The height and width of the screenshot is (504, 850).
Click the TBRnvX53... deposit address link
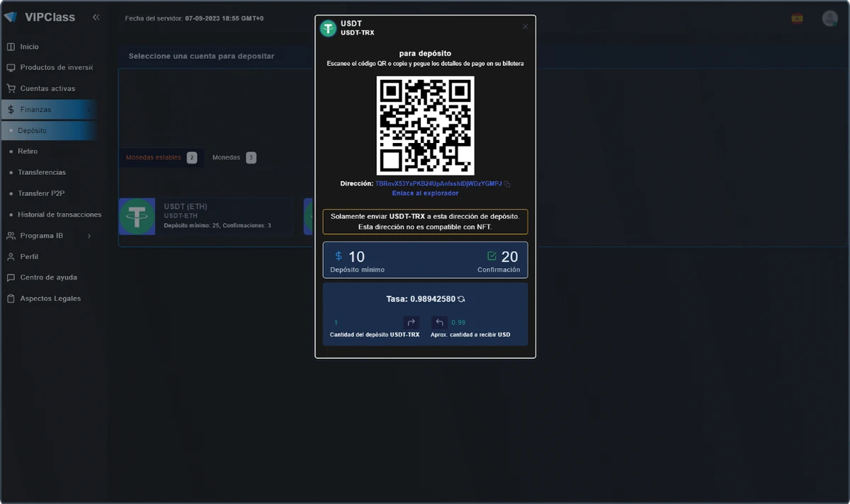(438, 184)
